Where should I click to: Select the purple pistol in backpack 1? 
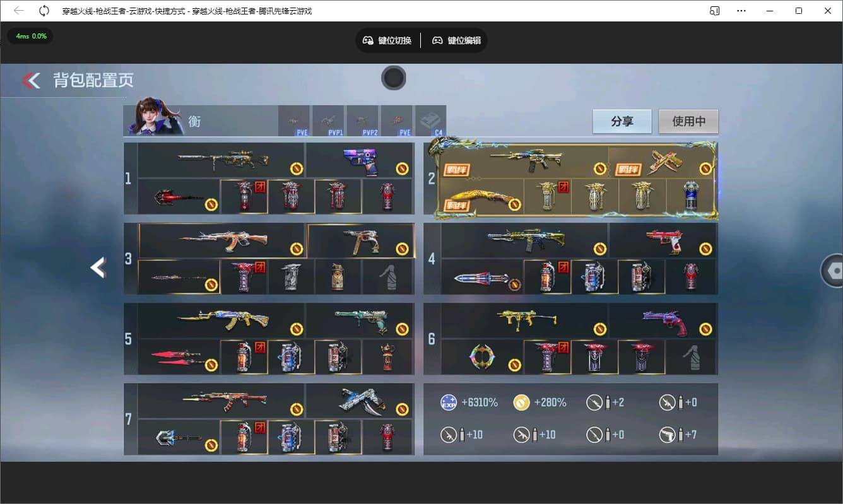click(360, 160)
